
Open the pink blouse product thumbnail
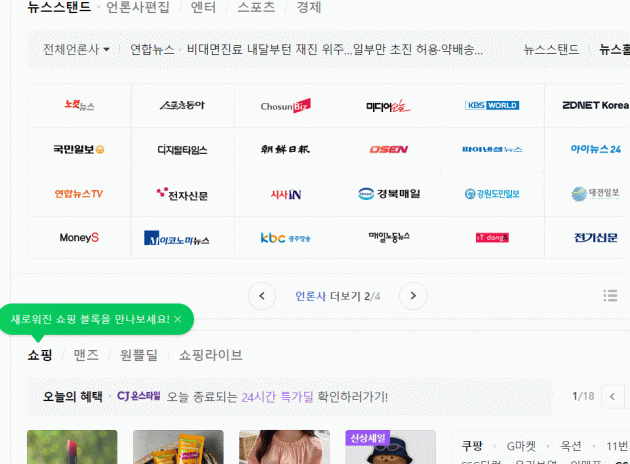(x=284, y=447)
